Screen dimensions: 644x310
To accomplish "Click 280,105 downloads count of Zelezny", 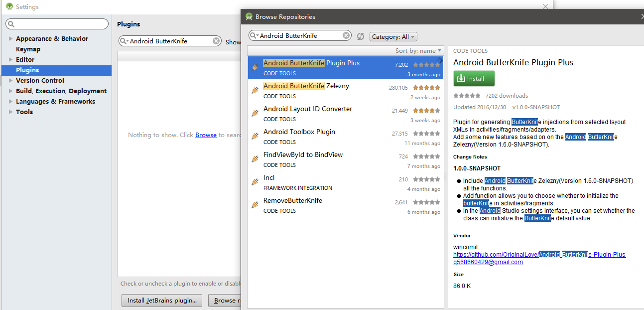I will [x=398, y=88].
